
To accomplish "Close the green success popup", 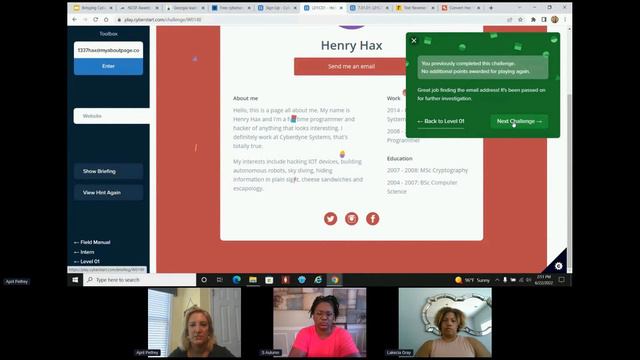I will 413,40.
